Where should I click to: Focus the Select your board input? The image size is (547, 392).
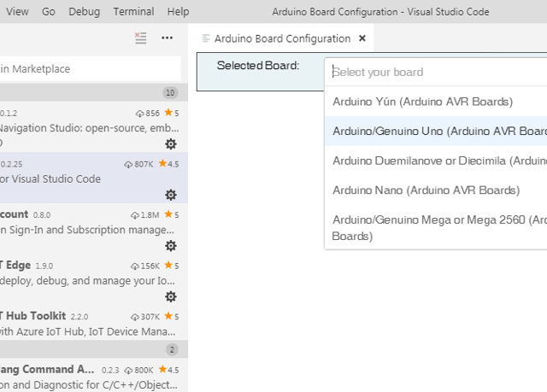[x=436, y=73]
